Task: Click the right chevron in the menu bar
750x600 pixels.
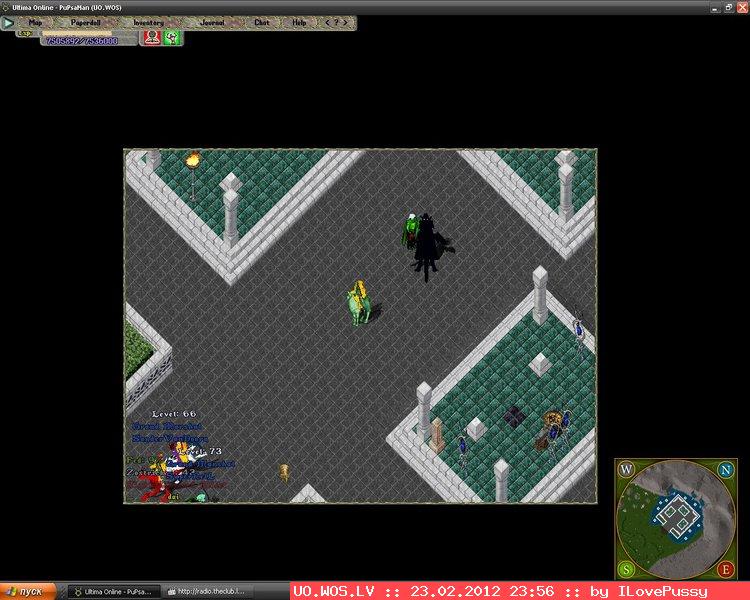Action: tap(345, 22)
